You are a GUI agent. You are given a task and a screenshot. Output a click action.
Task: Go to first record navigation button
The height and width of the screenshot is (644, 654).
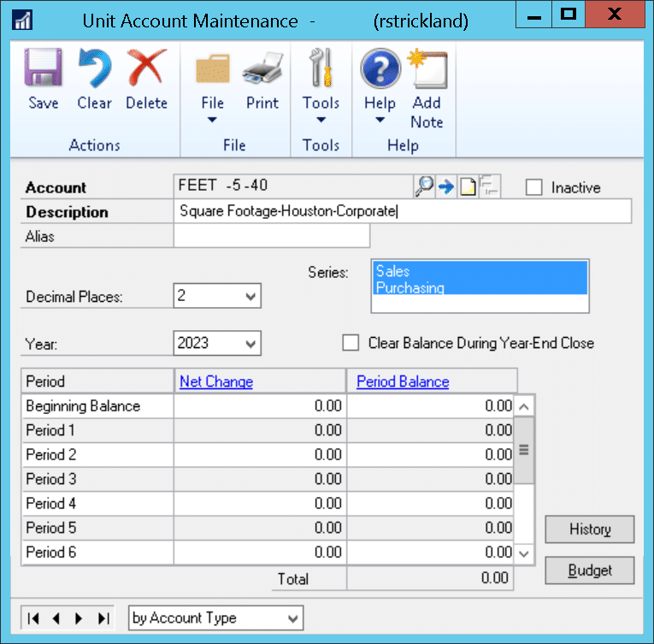tap(33, 618)
